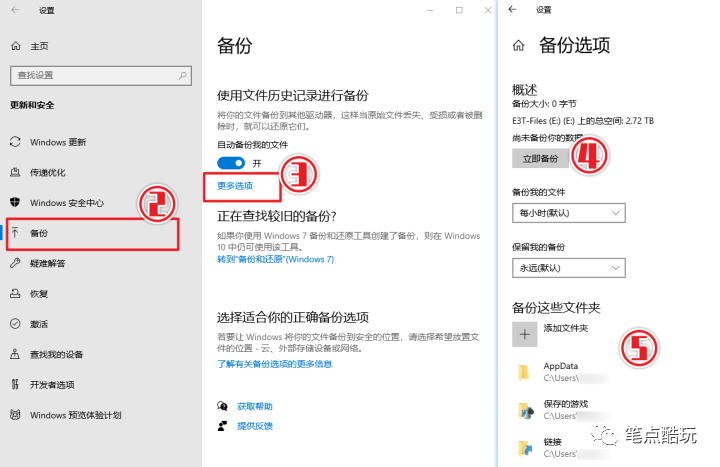Image resolution: width=720 pixels, height=467 pixels.
Task: Click the plus icon for 添加文件夹
Action: (524, 334)
